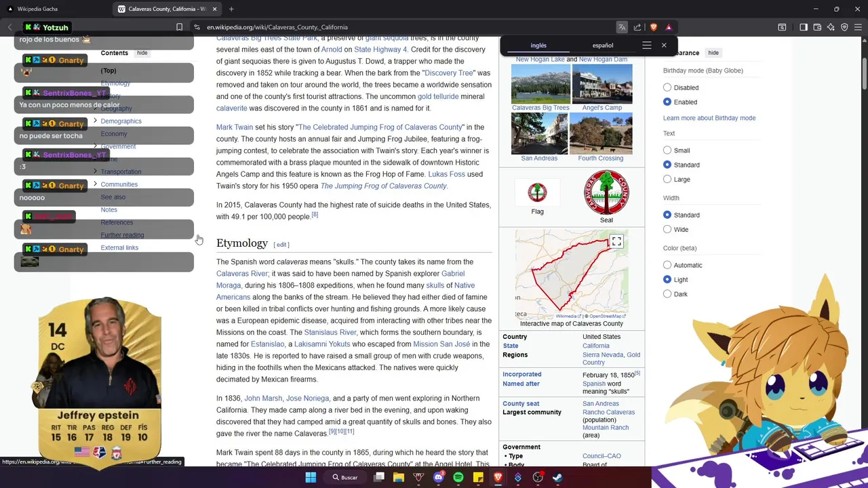The height and width of the screenshot is (488, 868).
Task: Open the Mark Twain article link
Action: [x=235, y=127]
